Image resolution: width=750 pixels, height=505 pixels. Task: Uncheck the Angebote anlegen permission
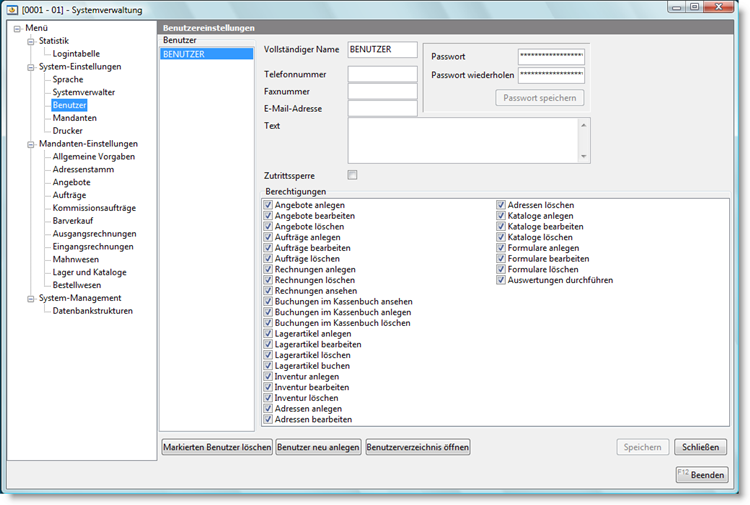[x=268, y=205]
